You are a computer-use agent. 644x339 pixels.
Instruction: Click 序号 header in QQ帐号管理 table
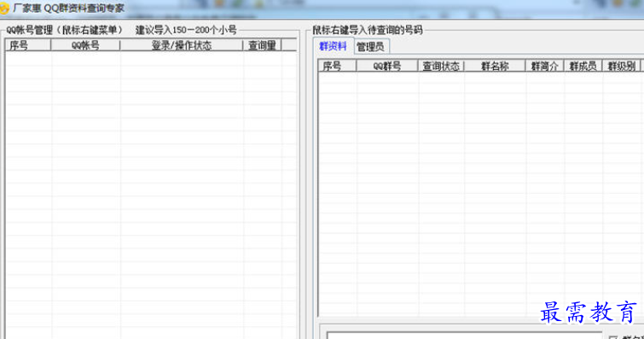(x=28, y=45)
